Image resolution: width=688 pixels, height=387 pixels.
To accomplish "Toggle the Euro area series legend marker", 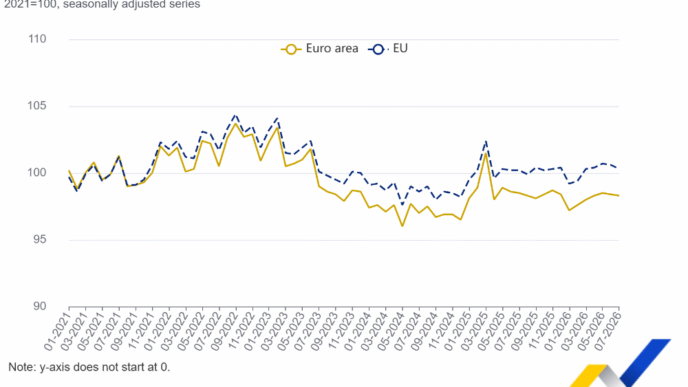I will point(291,49).
